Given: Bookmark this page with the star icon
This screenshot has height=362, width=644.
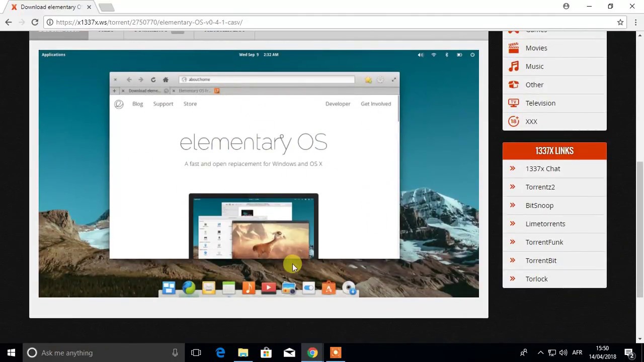Looking at the screenshot, I should pos(620,22).
